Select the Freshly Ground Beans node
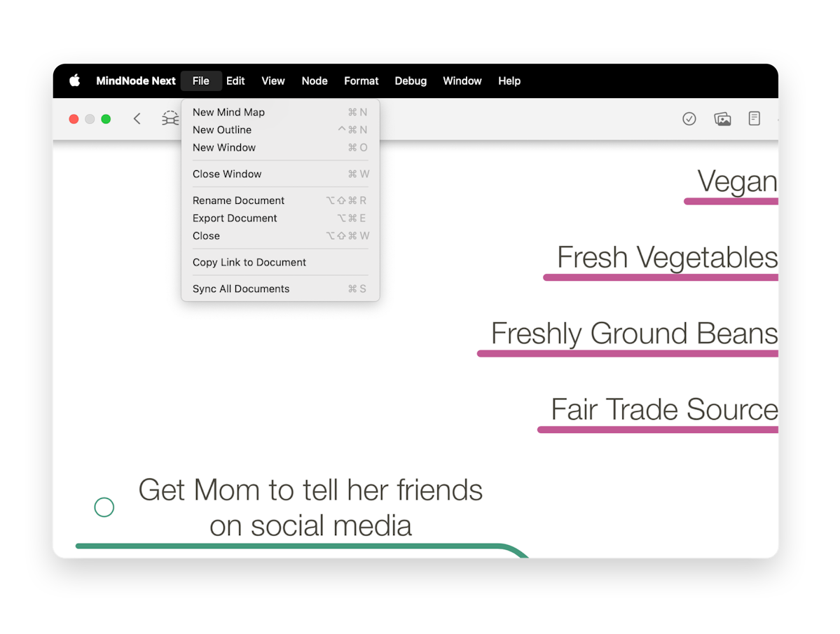 [634, 333]
